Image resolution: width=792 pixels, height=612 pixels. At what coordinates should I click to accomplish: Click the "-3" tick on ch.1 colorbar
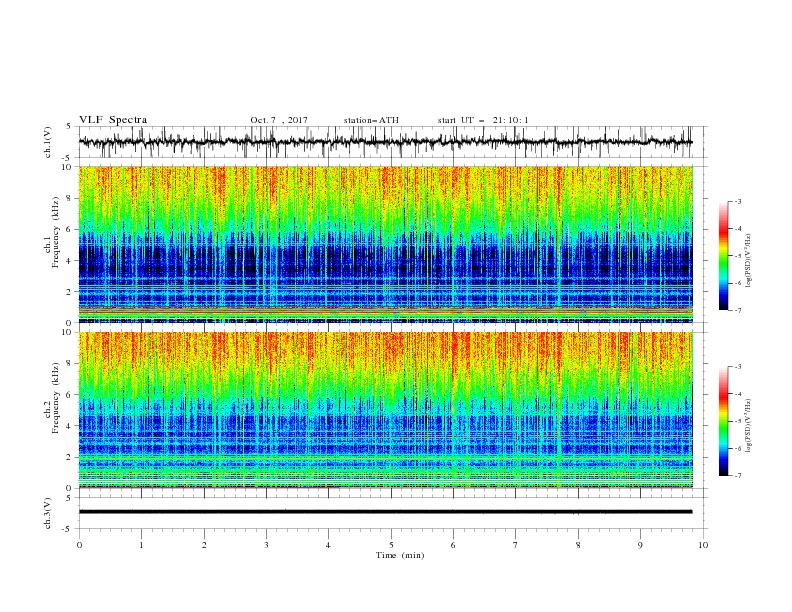(x=737, y=201)
